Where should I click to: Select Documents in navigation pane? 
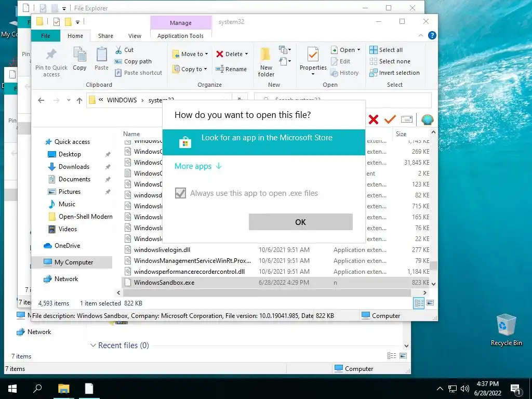point(74,179)
